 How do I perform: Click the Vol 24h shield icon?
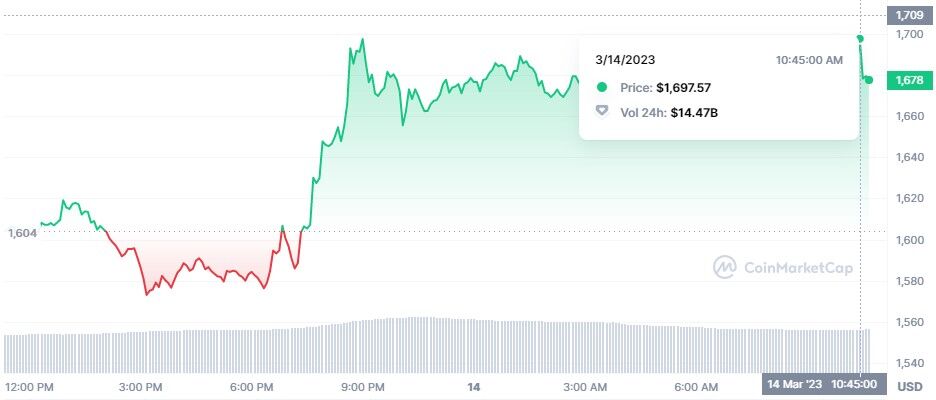601,112
